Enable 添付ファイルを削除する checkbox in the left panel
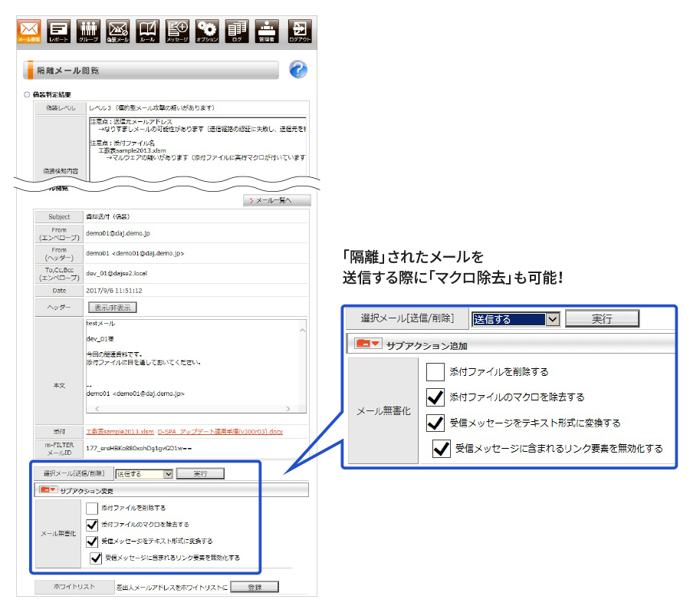690x616 pixels. tap(93, 508)
